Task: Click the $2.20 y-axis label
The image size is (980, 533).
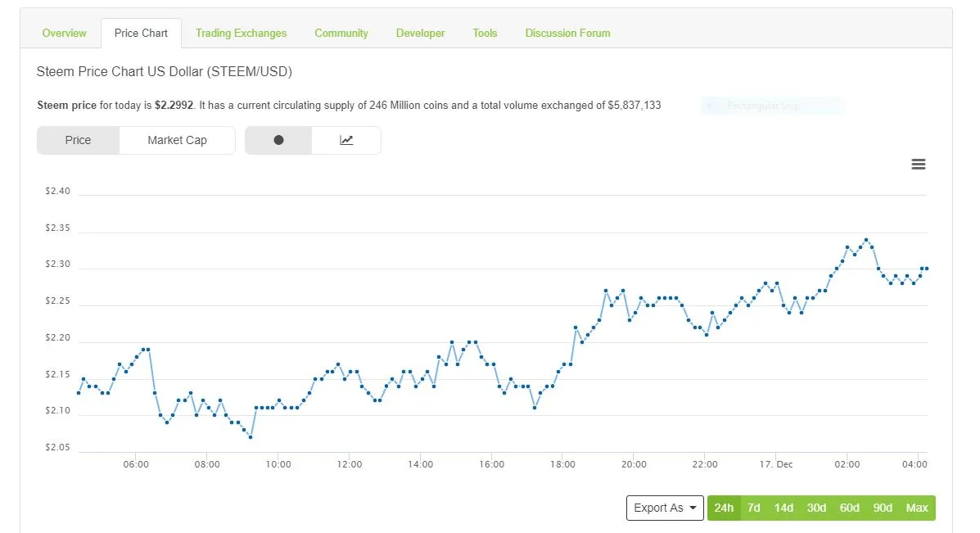Action: [x=57, y=338]
